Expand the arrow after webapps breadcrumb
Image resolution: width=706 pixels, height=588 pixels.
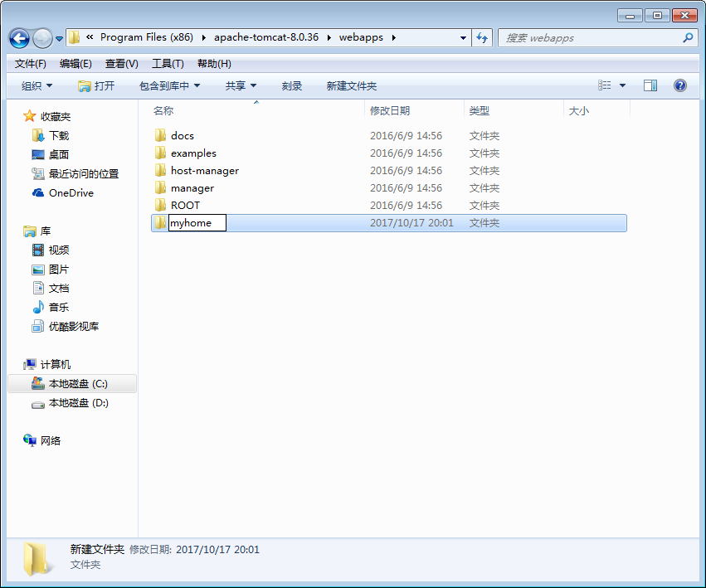click(x=393, y=37)
